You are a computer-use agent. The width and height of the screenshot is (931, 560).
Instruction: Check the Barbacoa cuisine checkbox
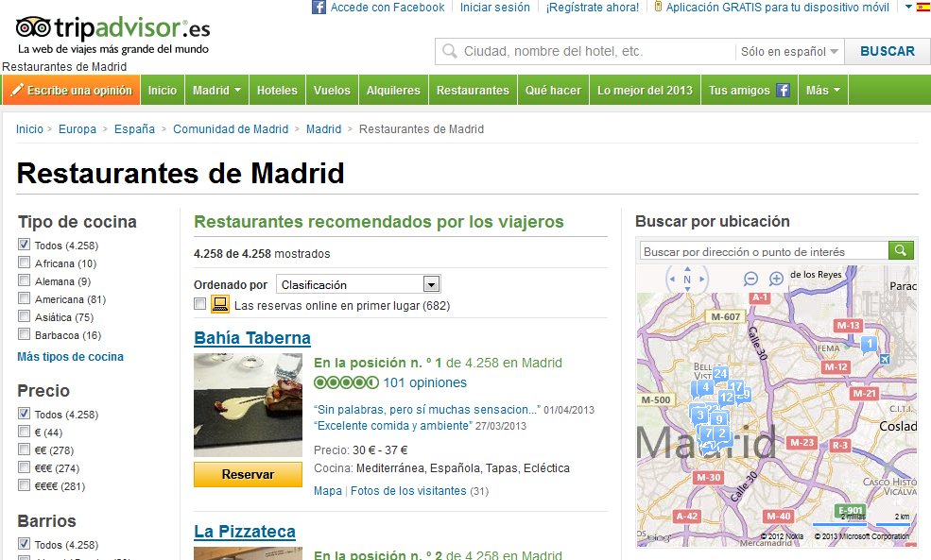click(24, 334)
